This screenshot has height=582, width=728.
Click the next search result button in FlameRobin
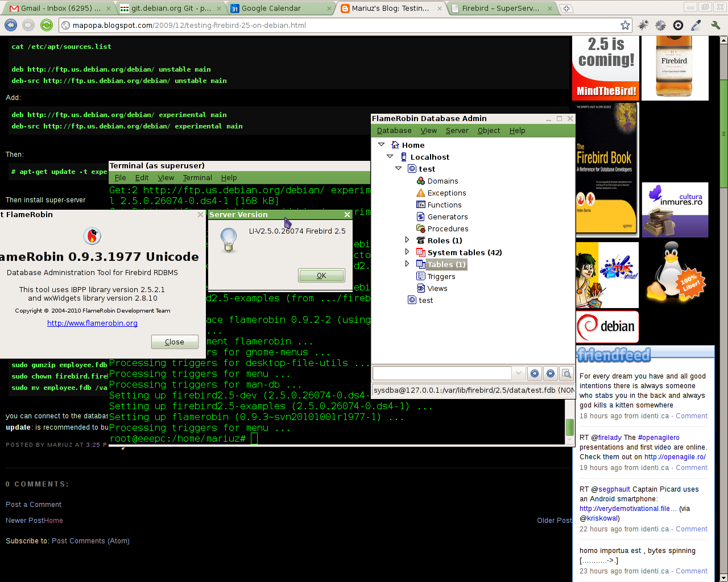tap(550, 373)
